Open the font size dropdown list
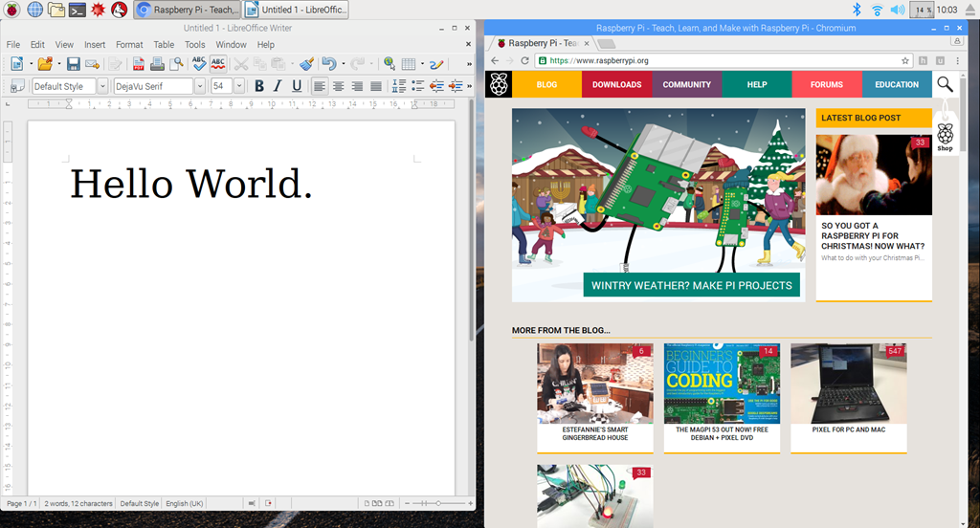This screenshot has height=528, width=980. tap(238, 86)
